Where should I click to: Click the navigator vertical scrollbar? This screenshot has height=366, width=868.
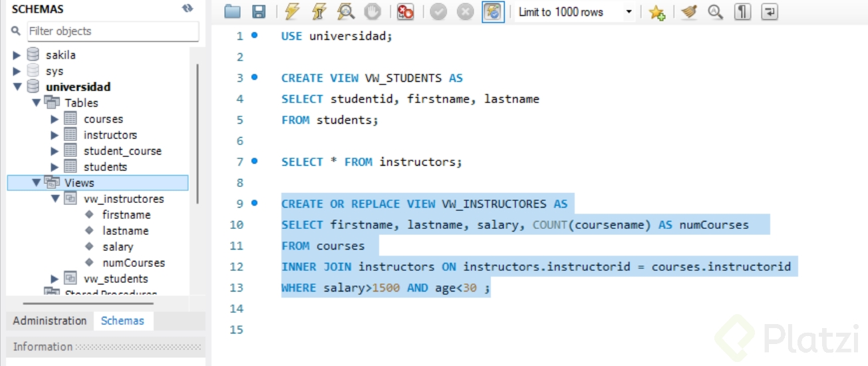click(197, 133)
